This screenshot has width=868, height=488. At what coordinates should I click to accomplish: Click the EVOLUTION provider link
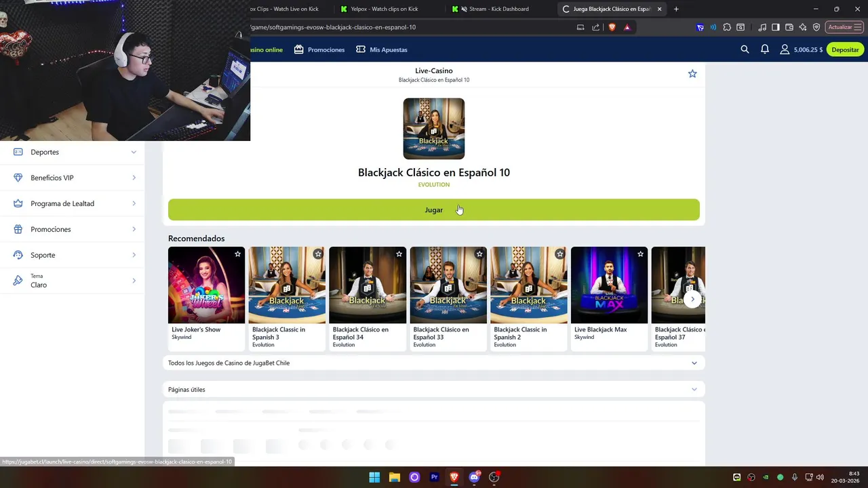(x=434, y=184)
